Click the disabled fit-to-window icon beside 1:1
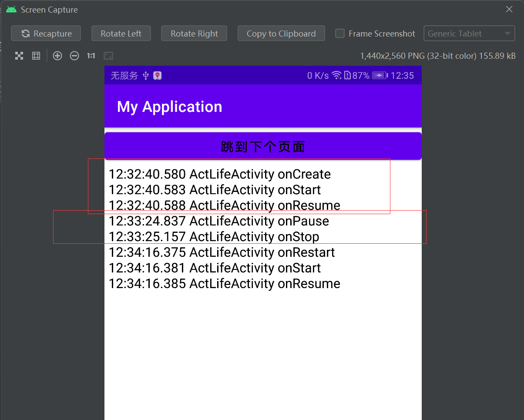This screenshot has height=420, width=524. (x=108, y=56)
